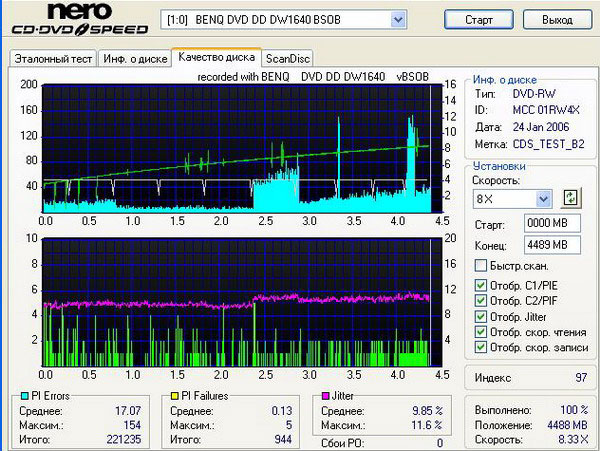Click the Выполнено value 100 %
600x451 pixels.
coord(574,410)
